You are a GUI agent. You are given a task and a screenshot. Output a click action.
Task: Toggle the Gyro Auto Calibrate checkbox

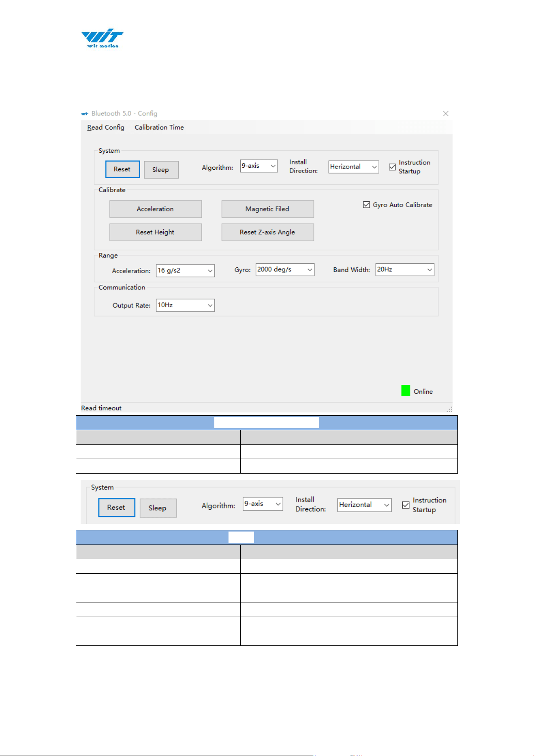pyautogui.click(x=366, y=205)
